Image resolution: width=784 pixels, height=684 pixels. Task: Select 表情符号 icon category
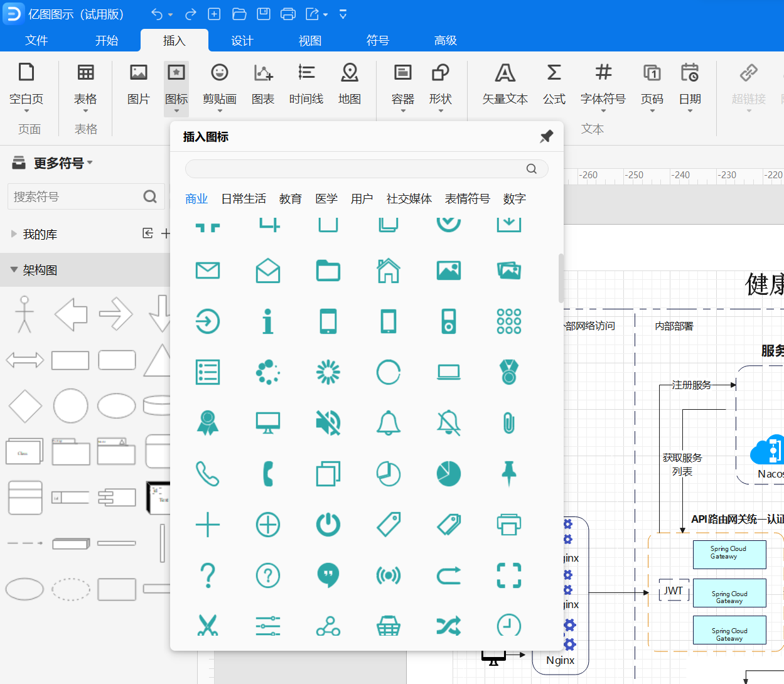(468, 198)
